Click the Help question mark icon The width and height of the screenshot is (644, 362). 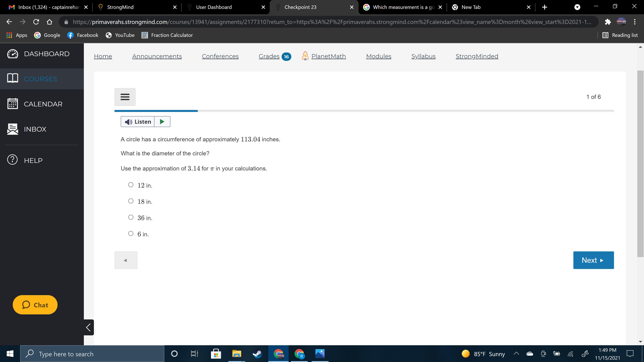tap(13, 160)
